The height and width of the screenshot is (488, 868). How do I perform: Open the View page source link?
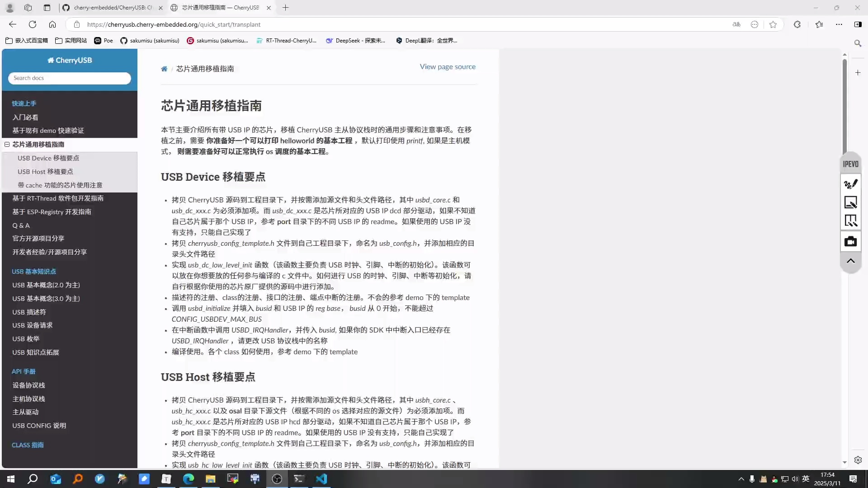coord(447,66)
